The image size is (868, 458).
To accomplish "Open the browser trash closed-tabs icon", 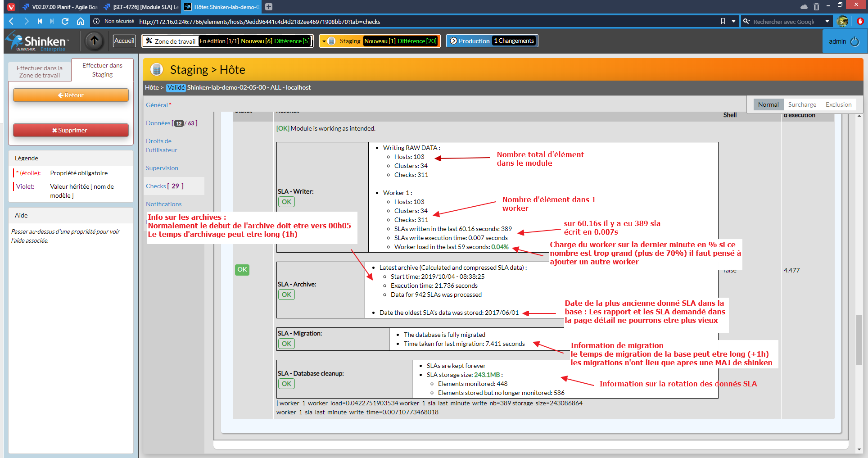I will 816,7.
